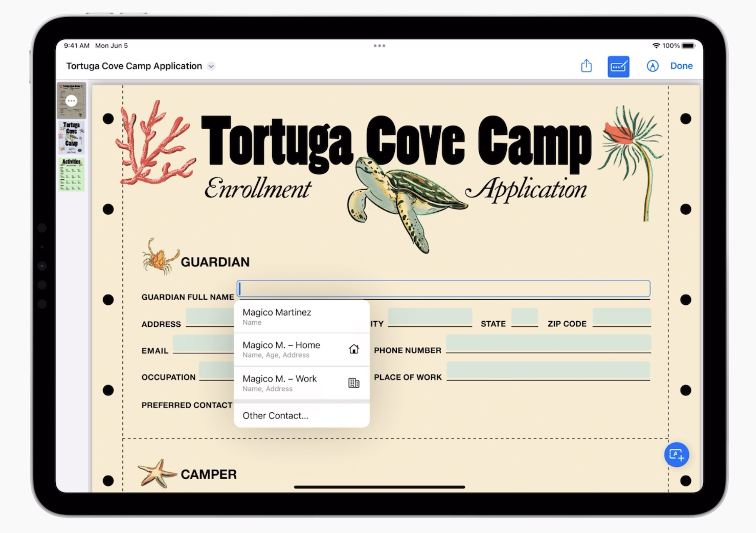Viewport: 756px width, 533px height.
Task: Tap the Zip Code field
Action: [621, 317]
